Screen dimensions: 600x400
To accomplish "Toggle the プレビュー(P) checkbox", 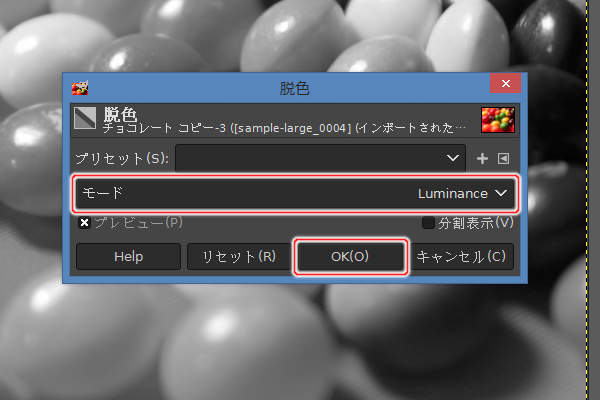I will tap(85, 223).
